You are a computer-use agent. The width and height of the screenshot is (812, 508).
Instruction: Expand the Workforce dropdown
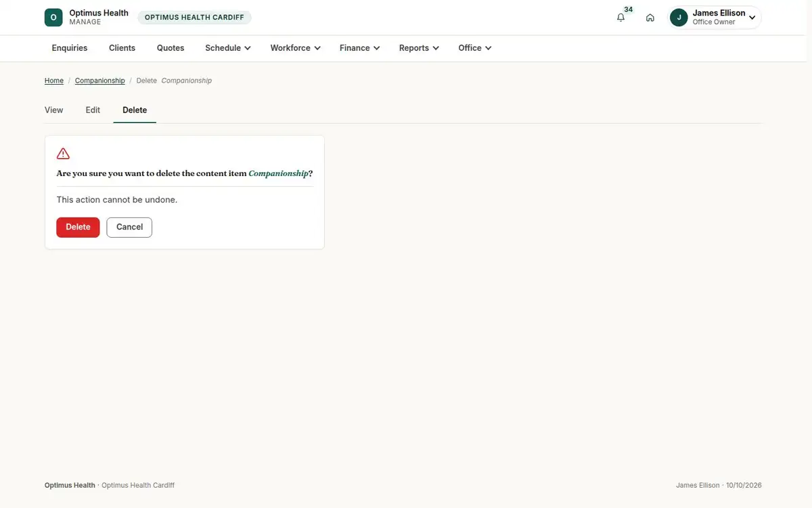[x=295, y=48]
